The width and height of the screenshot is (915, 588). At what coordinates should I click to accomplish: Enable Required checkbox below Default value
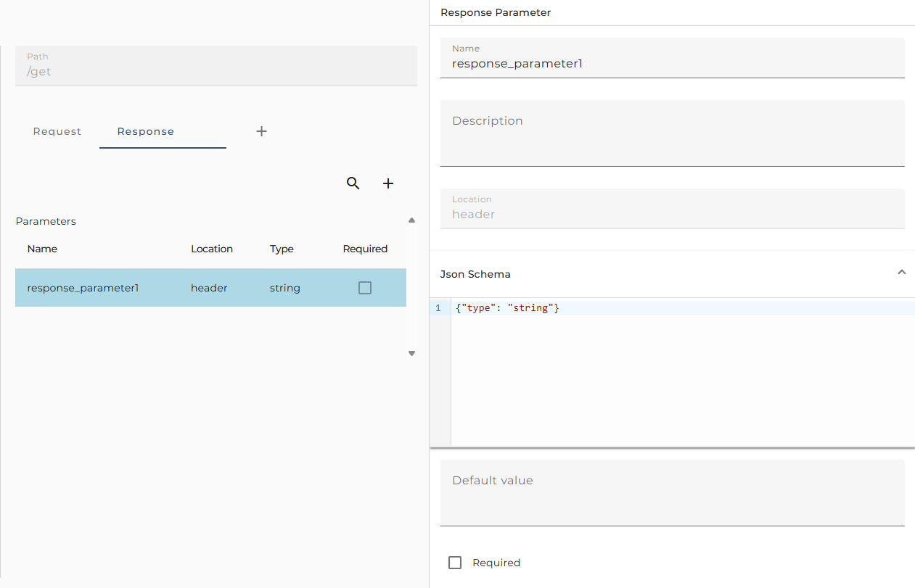tap(455, 563)
